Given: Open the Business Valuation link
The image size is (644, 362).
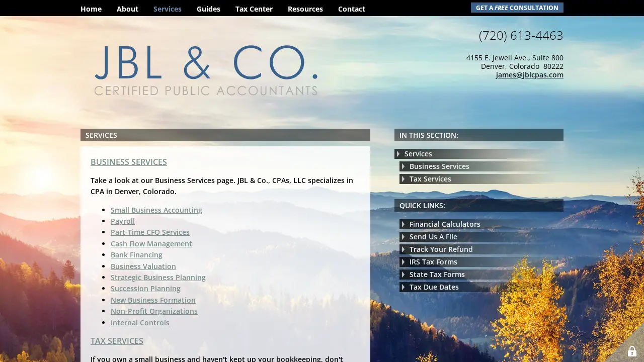Looking at the screenshot, I should [143, 266].
